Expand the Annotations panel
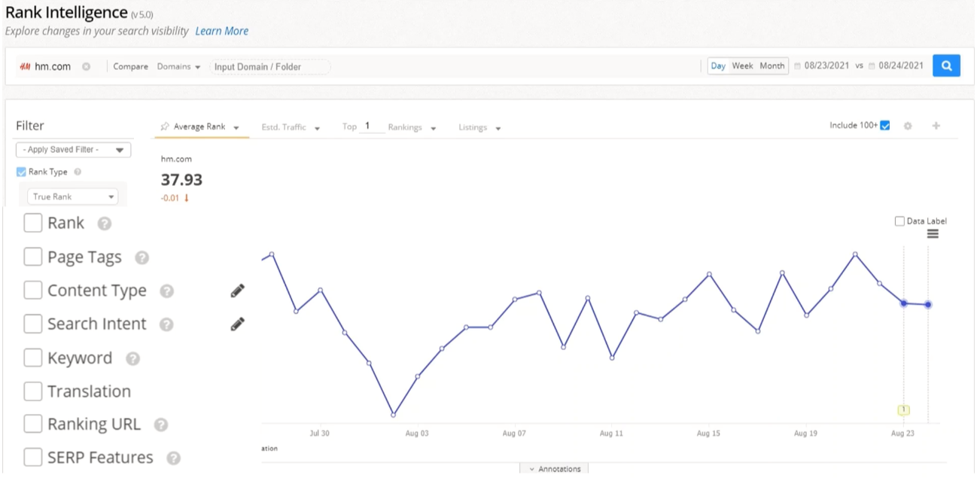 pyautogui.click(x=555, y=468)
